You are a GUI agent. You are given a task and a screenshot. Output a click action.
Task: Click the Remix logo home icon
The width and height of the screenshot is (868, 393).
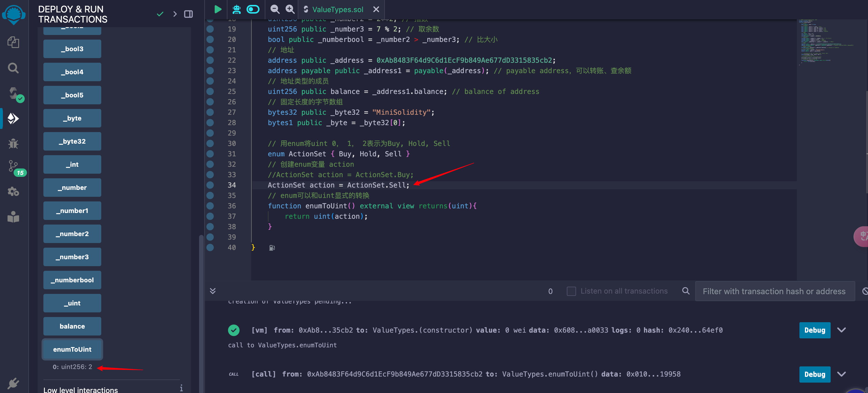14,15
